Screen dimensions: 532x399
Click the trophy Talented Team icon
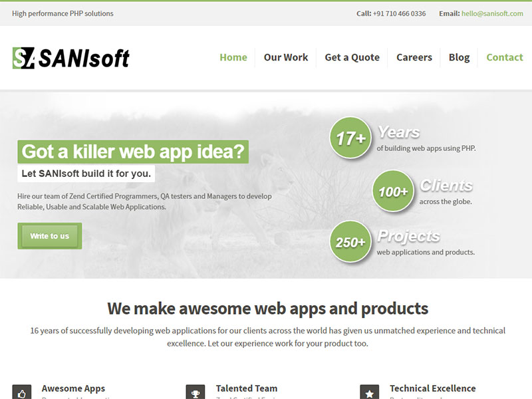pos(196,392)
